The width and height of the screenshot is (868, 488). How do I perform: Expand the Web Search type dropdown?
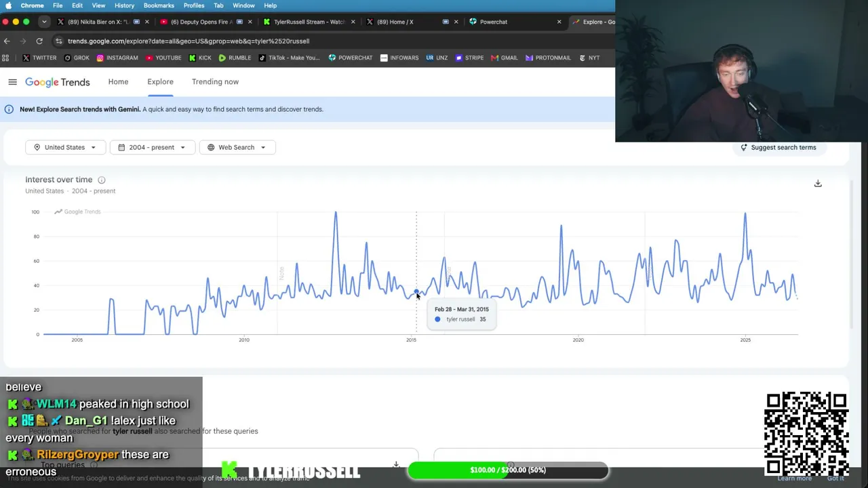237,147
